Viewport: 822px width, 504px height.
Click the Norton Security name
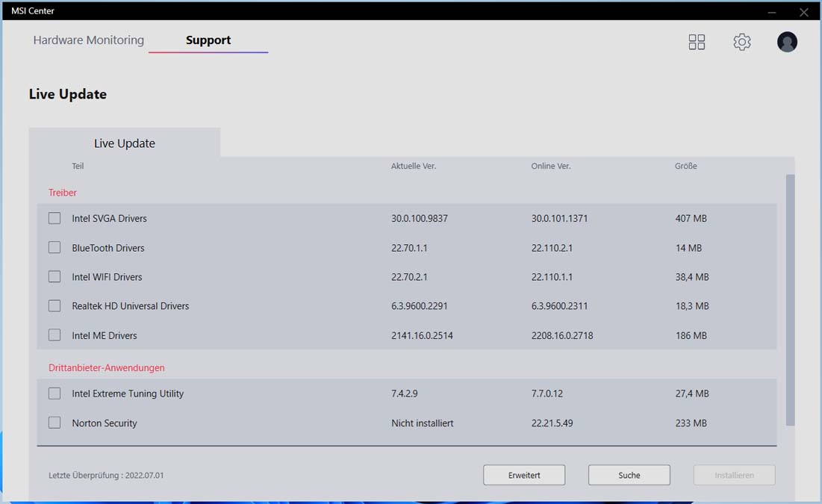pyautogui.click(x=105, y=423)
